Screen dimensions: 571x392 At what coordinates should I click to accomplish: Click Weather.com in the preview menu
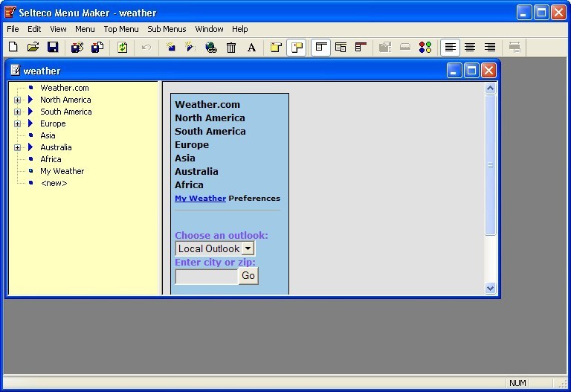click(x=207, y=105)
